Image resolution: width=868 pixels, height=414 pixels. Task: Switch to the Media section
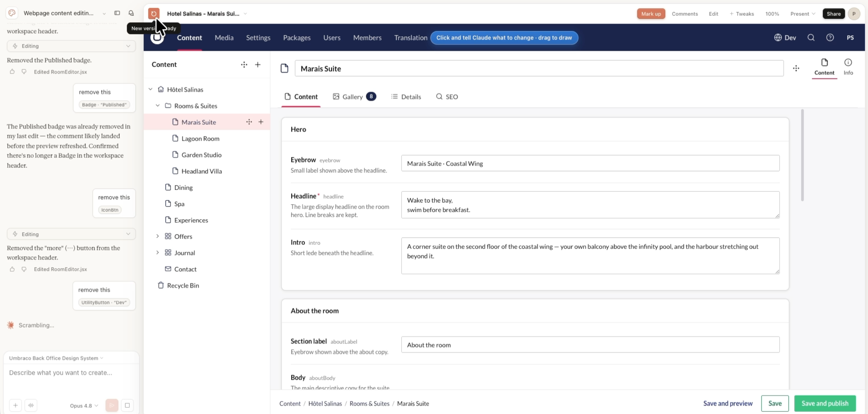click(224, 37)
